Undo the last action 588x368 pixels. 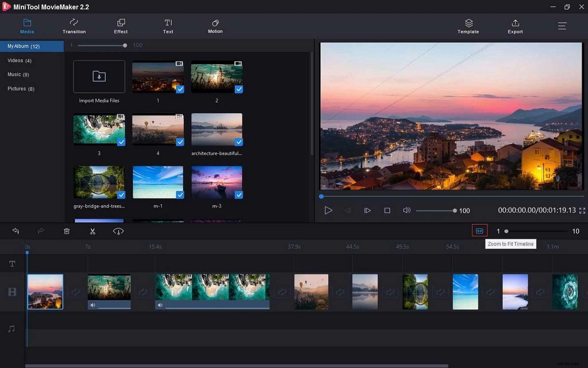tap(16, 231)
